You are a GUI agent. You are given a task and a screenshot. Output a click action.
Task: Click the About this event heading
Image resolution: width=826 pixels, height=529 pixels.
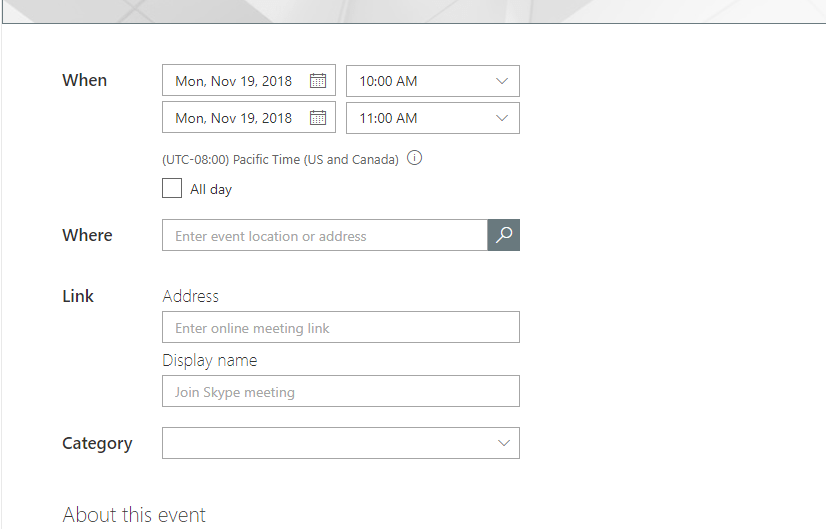pyautogui.click(x=134, y=515)
